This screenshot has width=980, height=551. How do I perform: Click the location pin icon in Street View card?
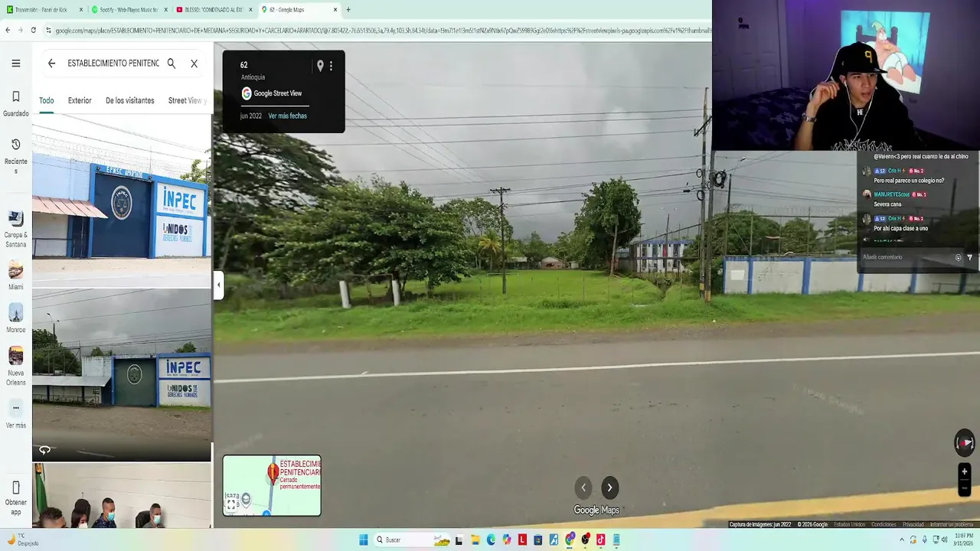click(320, 66)
